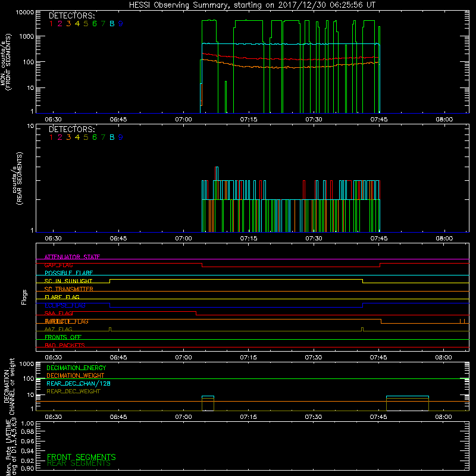Click the DETECTORS: heading in the rear segments plot

tap(72, 129)
